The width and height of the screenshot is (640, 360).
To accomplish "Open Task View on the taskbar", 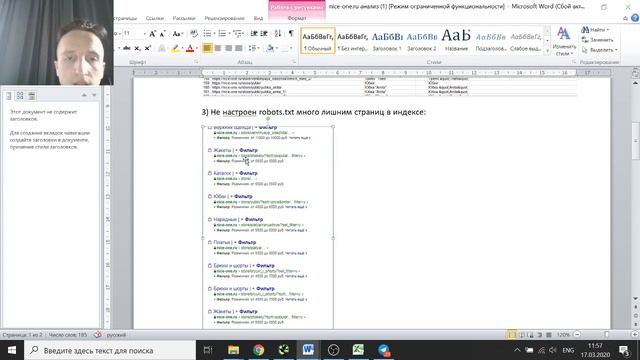I will (208, 350).
